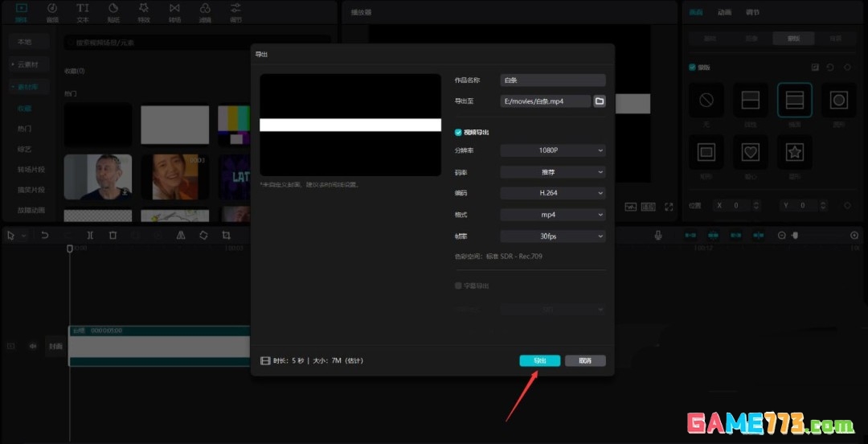Click the 'no mask' prohibition icon
Image resolution: width=868 pixels, height=444 pixels.
pos(706,100)
